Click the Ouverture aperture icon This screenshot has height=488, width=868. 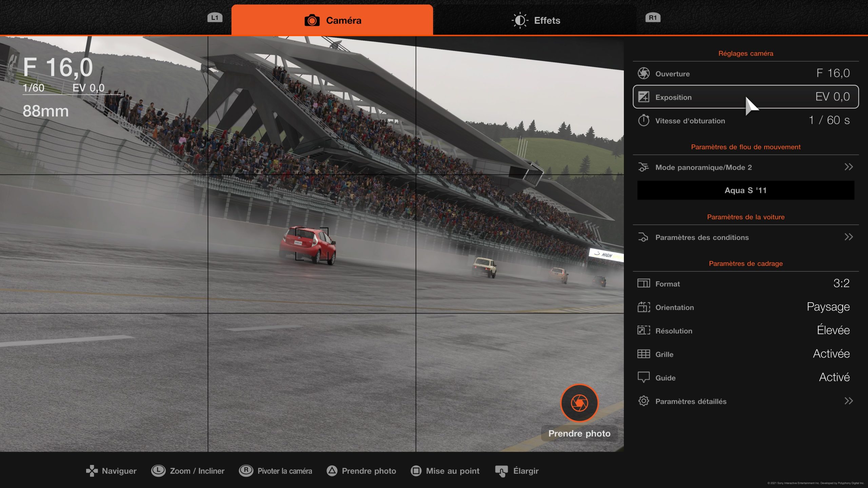point(643,73)
